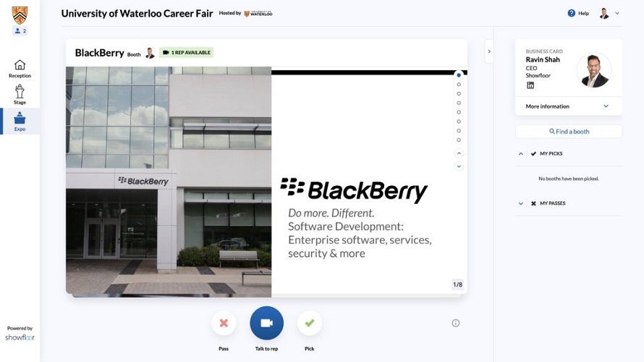Open the Stage section in sidebar
The width and height of the screenshot is (644, 362).
point(20,95)
